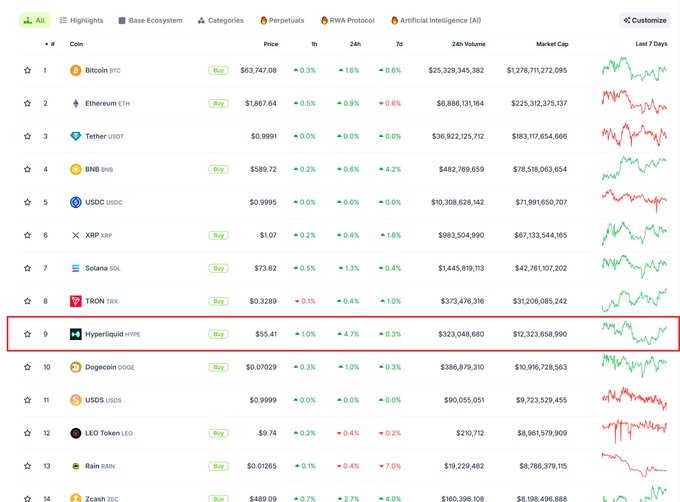Star LEO Token row
This screenshot has height=502, width=680.
tap(27, 433)
